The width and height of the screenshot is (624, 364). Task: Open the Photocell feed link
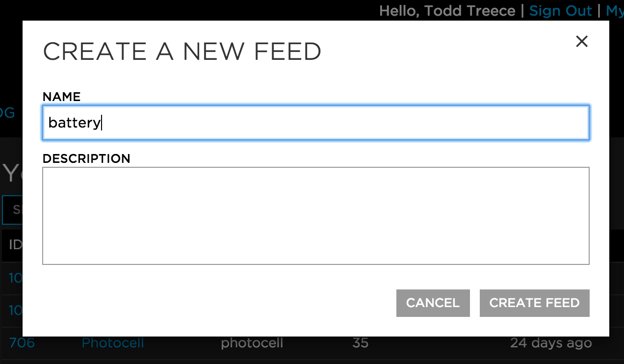point(113,342)
